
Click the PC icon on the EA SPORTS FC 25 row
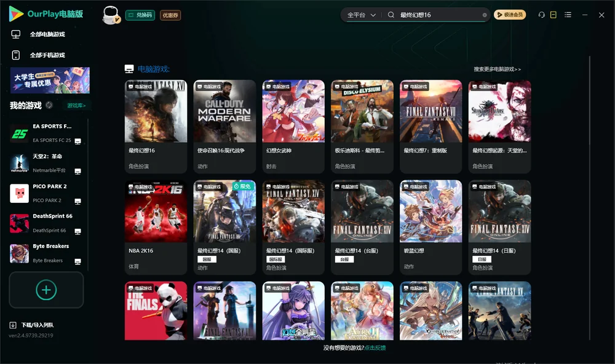click(x=77, y=141)
